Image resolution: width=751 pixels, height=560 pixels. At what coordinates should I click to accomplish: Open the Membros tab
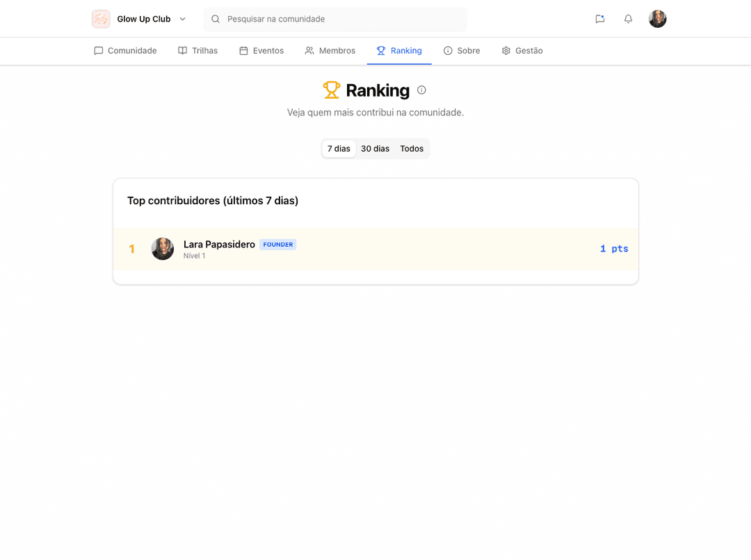tap(336, 50)
